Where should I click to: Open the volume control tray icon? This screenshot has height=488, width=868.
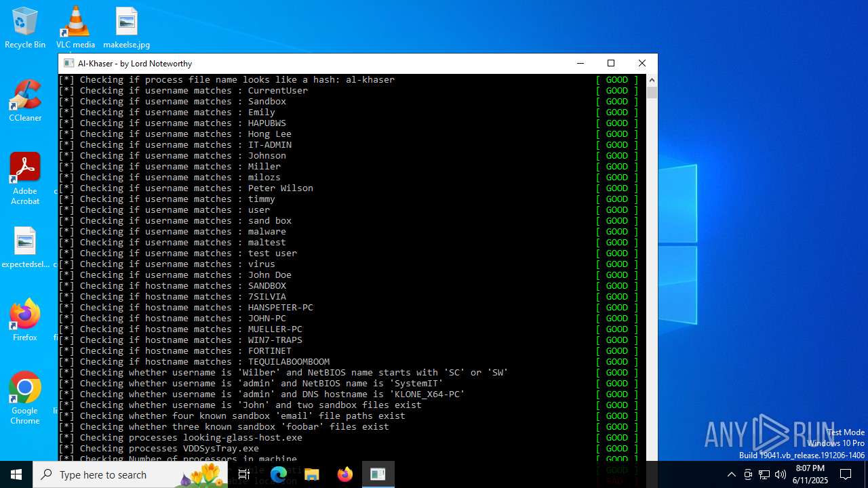pyautogui.click(x=781, y=474)
